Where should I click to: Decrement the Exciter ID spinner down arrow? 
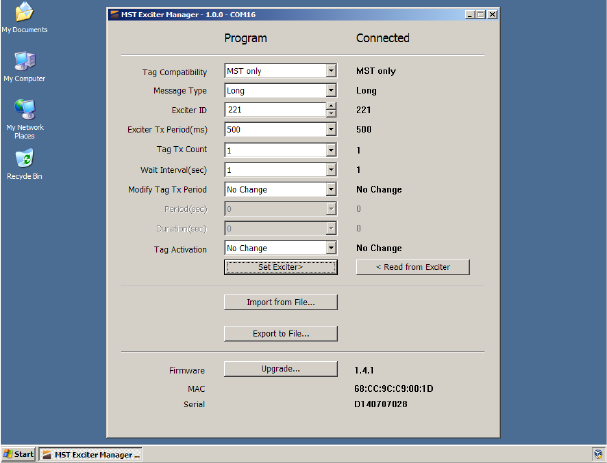tap(331, 113)
